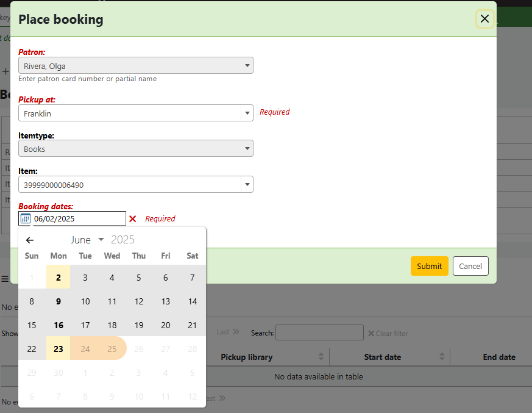Open the Pickup at Franklin dropdown
532x413 pixels.
pos(135,113)
